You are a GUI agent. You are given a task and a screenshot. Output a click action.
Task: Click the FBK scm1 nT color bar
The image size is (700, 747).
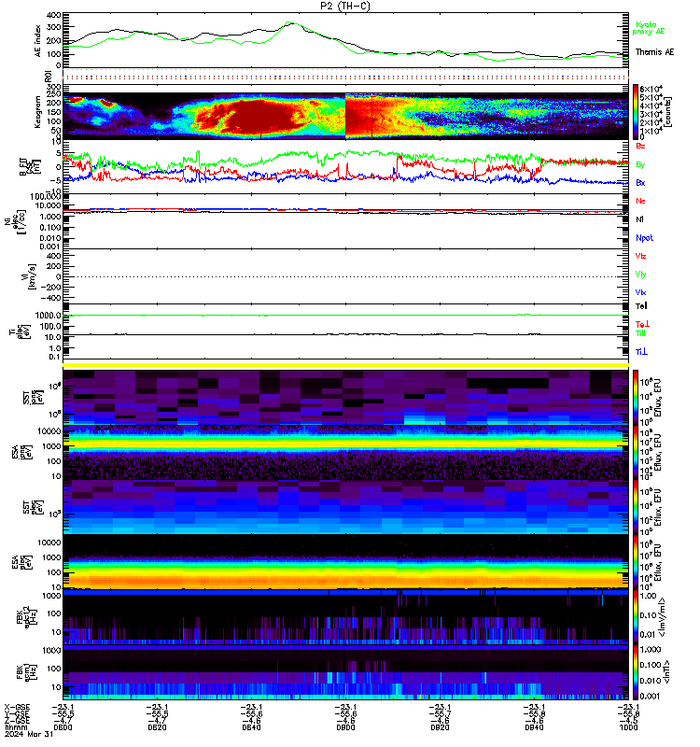pyautogui.click(x=636, y=671)
